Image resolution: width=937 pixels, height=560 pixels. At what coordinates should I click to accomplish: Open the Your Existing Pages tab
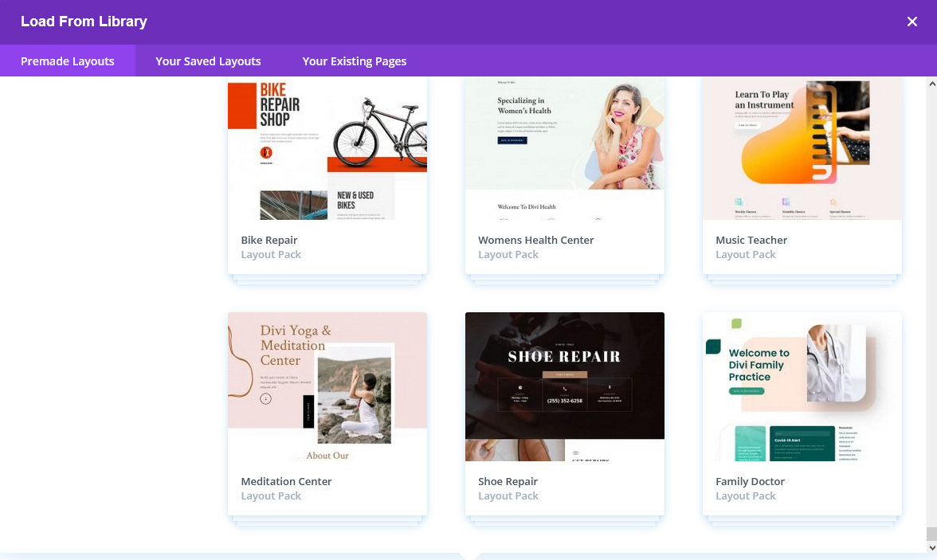355,61
